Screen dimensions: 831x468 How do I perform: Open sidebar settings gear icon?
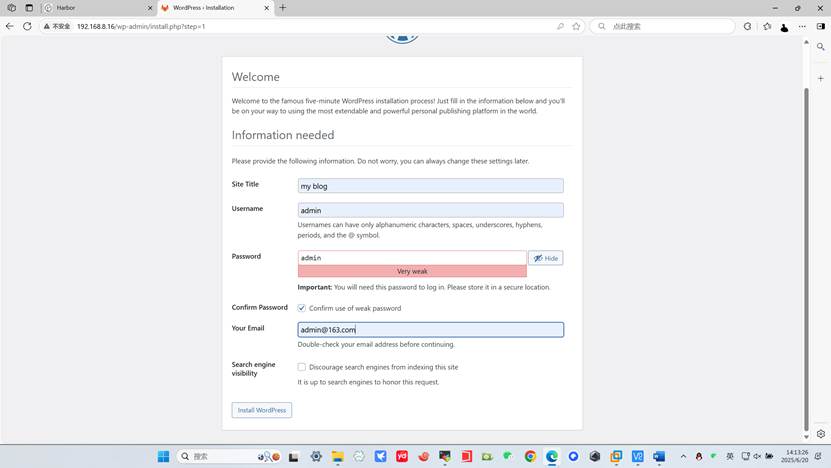click(x=820, y=434)
